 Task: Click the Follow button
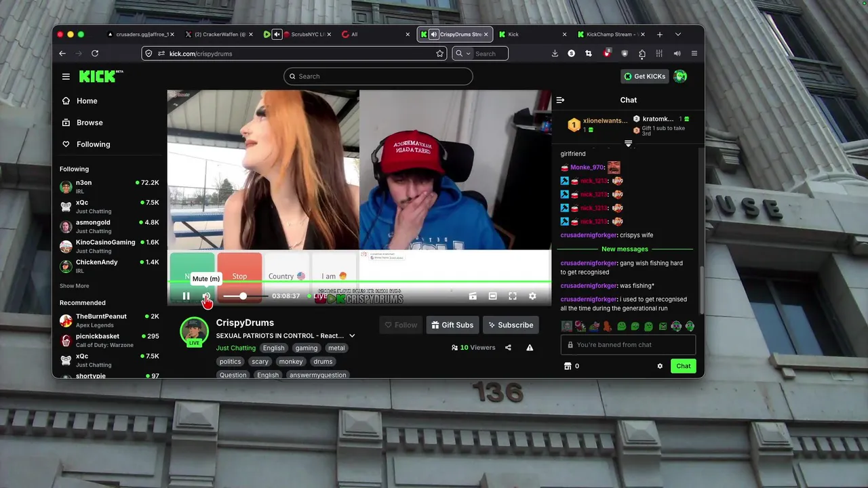[x=401, y=325]
